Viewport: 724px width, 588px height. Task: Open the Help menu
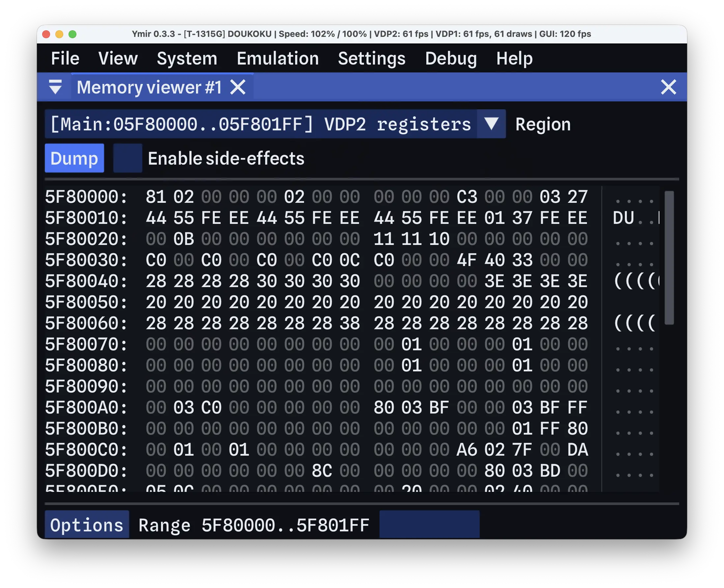[x=514, y=58]
